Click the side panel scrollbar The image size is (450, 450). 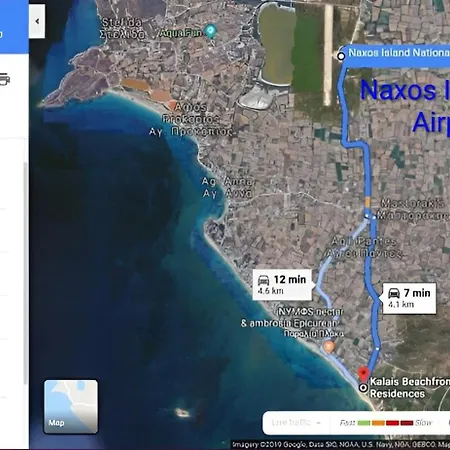point(25,273)
